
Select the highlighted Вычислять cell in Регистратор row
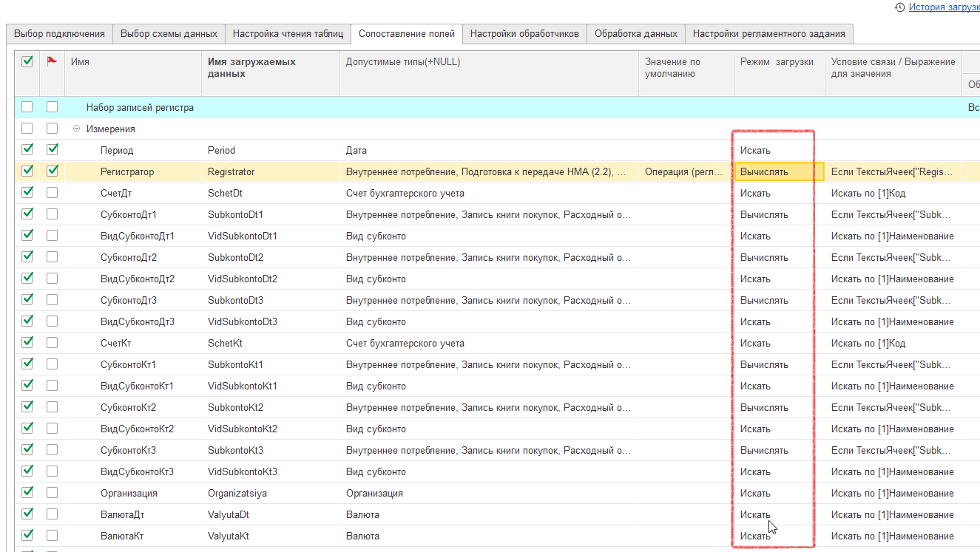(780, 171)
